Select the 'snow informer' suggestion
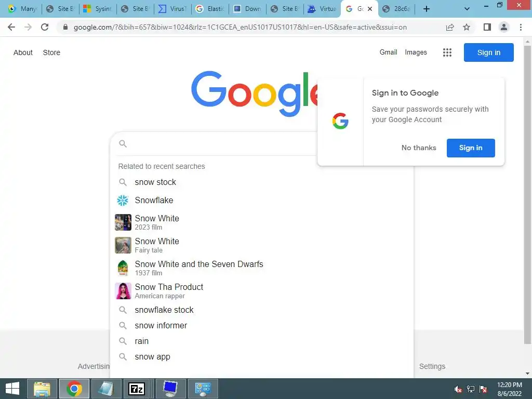This screenshot has width=532, height=399. pos(262,325)
